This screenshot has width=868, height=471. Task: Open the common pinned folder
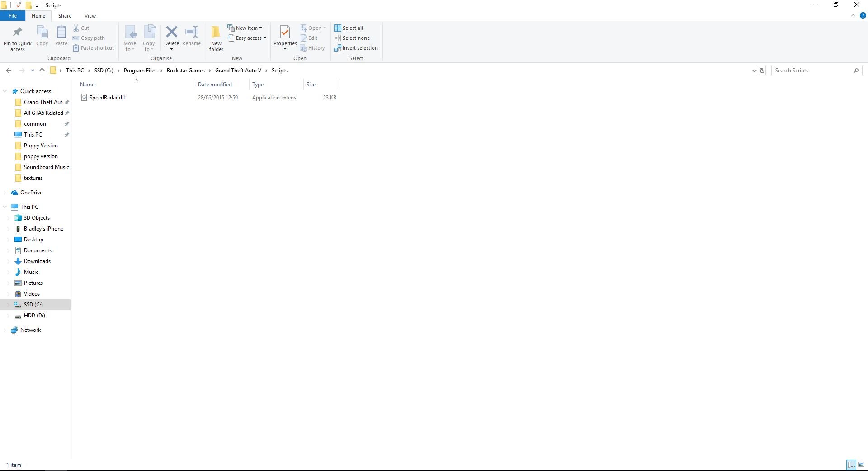[x=35, y=124]
